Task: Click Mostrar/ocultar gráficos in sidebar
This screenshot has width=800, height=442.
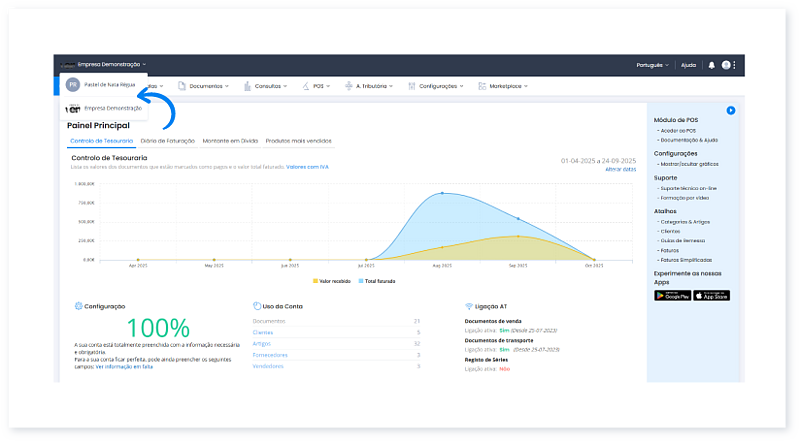Action: pyautogui.click(x=688, y=164)
